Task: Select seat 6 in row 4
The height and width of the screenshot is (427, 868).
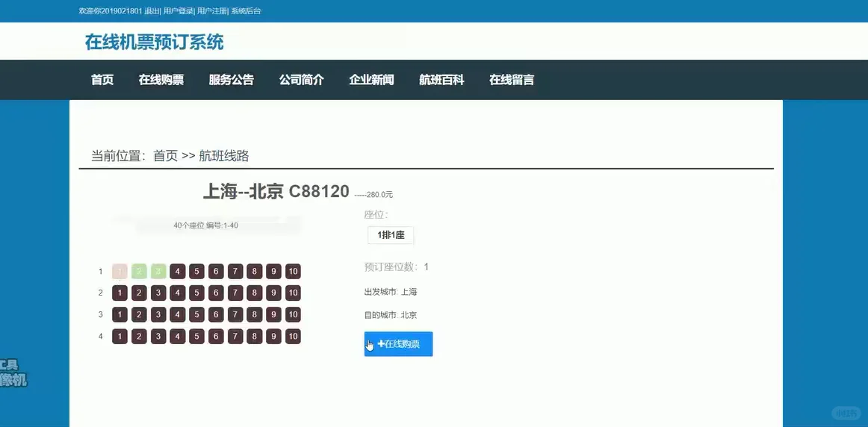Action: point(216,336)
